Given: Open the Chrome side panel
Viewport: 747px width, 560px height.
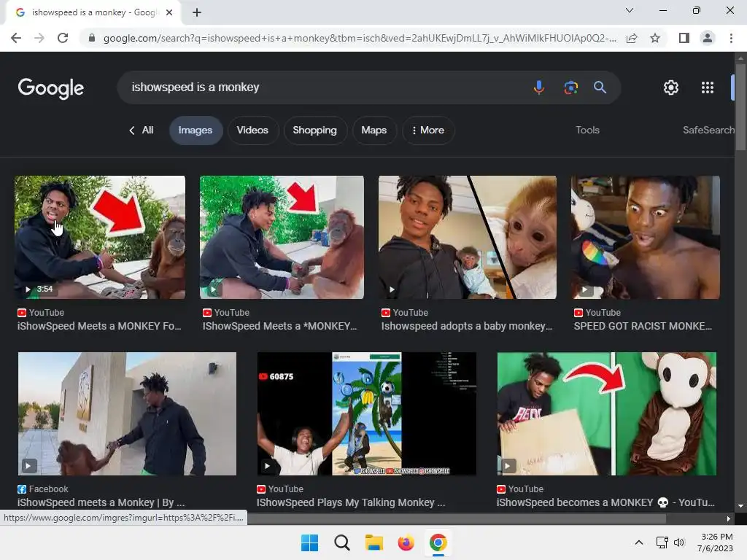Looking at the screenshot, I should tap(684, 38).
